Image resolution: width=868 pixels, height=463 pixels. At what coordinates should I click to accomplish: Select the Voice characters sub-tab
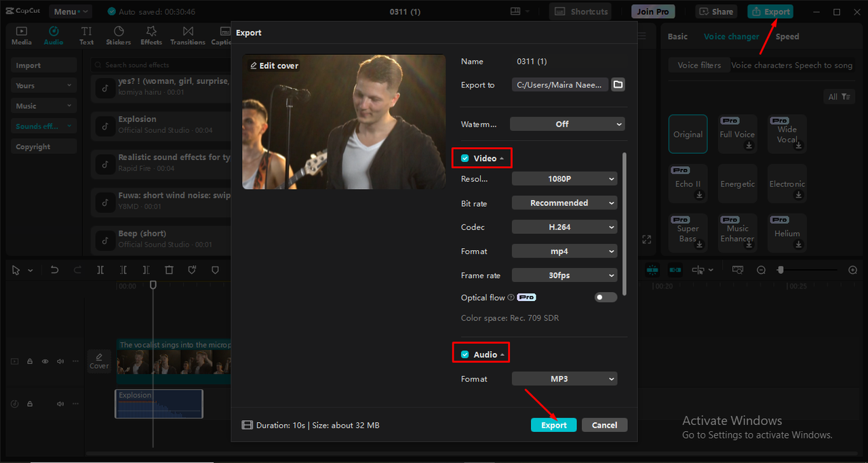coord(762,65)
